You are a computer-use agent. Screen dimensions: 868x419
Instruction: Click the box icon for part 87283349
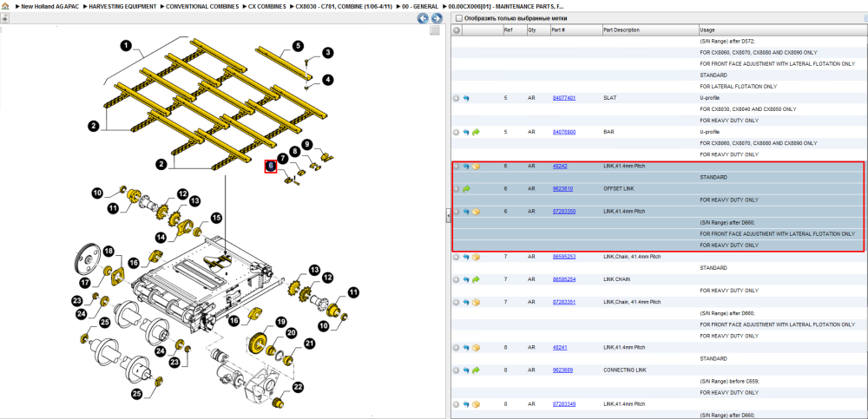coord(476,404)
